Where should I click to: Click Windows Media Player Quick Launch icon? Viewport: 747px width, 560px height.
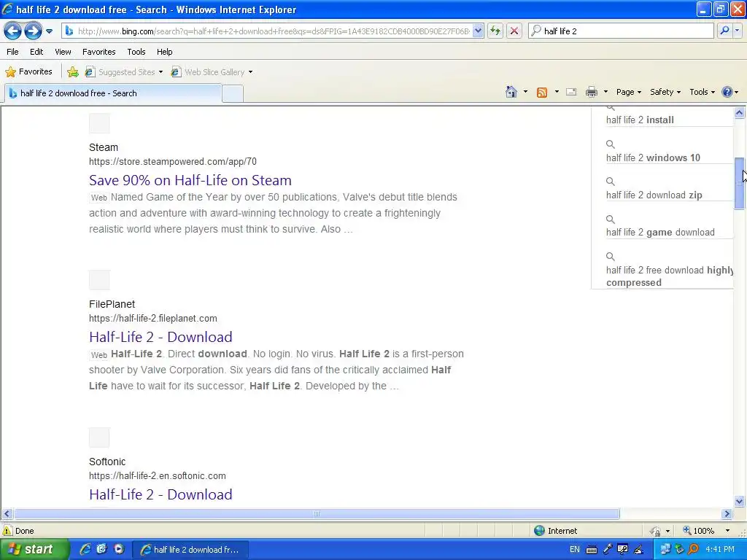coord(119,549)
